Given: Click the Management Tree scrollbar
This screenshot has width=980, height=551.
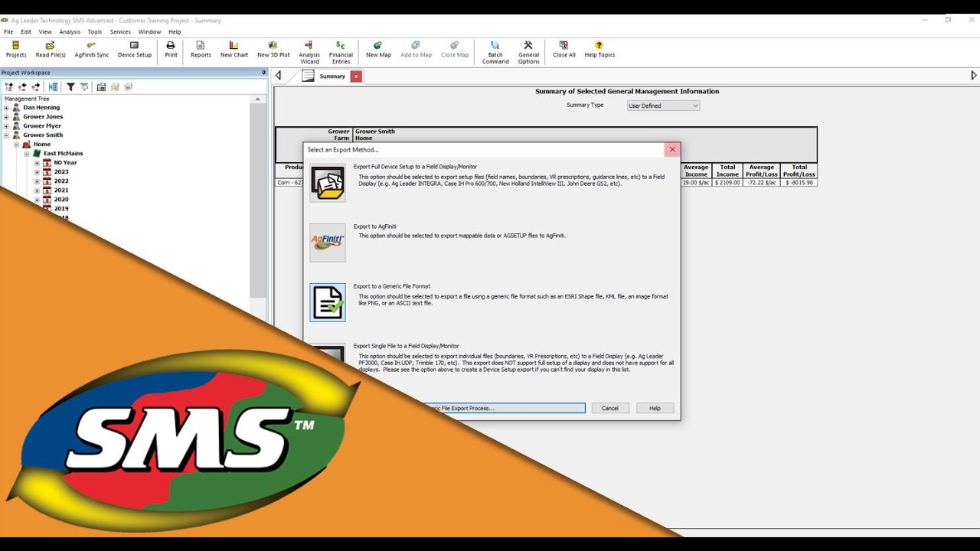Looking at the screenshot, I should pos(258,199).
